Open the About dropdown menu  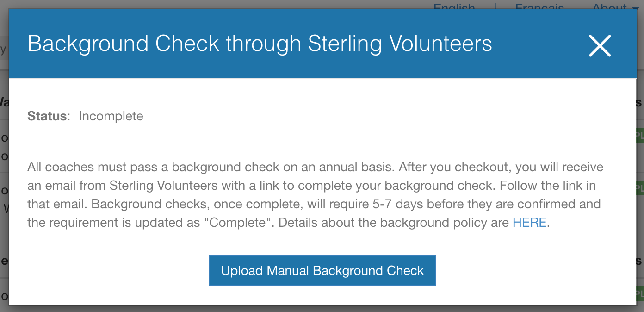(609, 6)
